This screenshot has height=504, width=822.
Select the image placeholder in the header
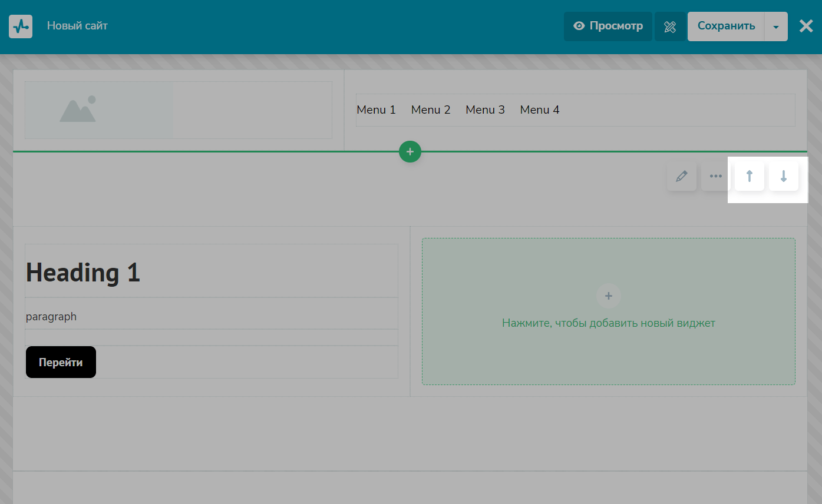[99, 110]
